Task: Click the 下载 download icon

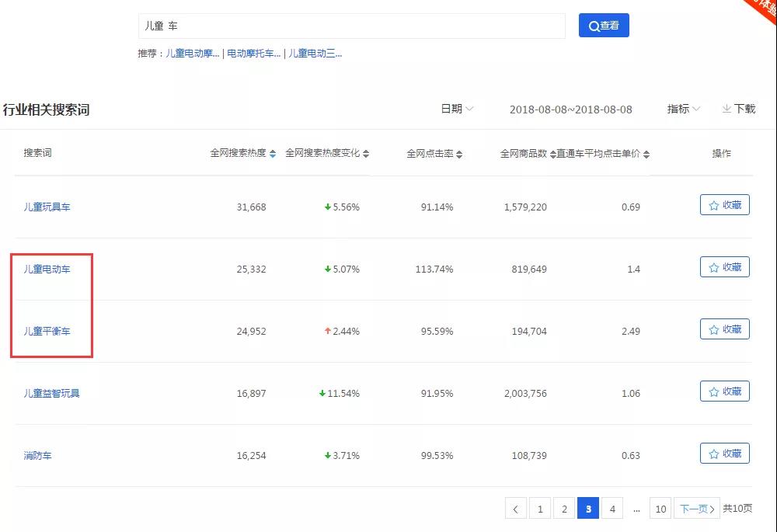Action: pos(726,109)
